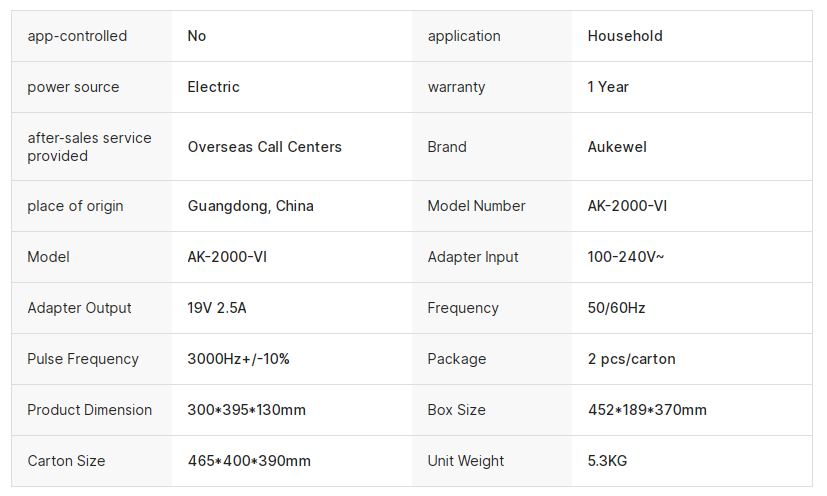Click the "after-sales service provided" label
Image resolution: width=827 pixels, height=496 pixels.
[89, 147]
